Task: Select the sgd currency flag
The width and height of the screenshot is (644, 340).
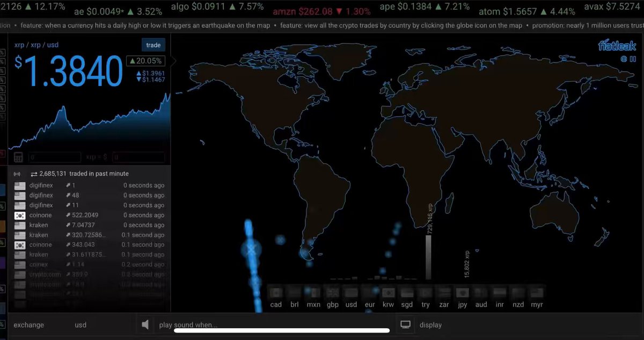Action: [x=407, y=293]
